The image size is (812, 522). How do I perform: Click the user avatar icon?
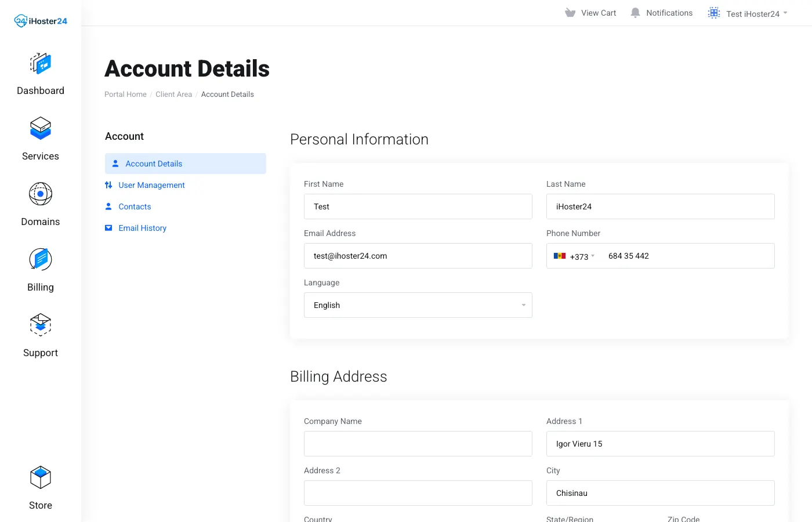pos(714,13)
